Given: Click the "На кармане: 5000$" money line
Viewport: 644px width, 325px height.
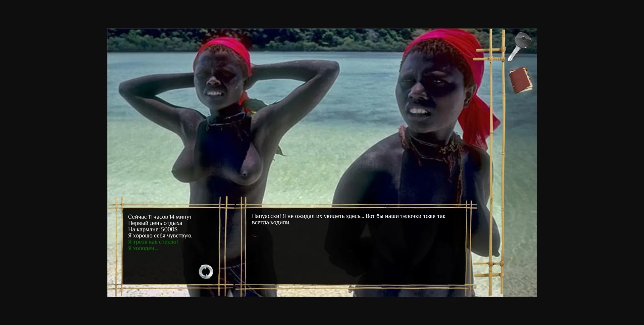Looking at the screenshot, I should coord(153,229).
